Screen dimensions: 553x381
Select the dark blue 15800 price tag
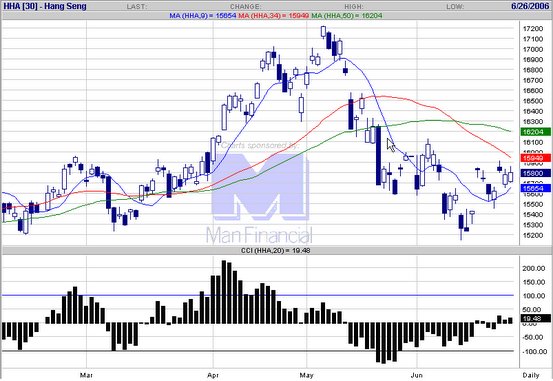pyautogui.click(x=535, y=173)
